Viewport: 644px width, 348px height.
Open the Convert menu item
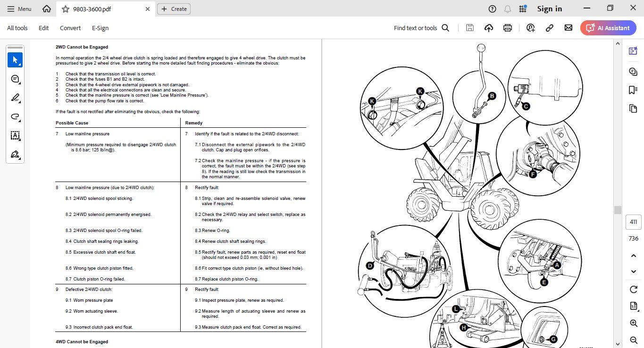70,28
